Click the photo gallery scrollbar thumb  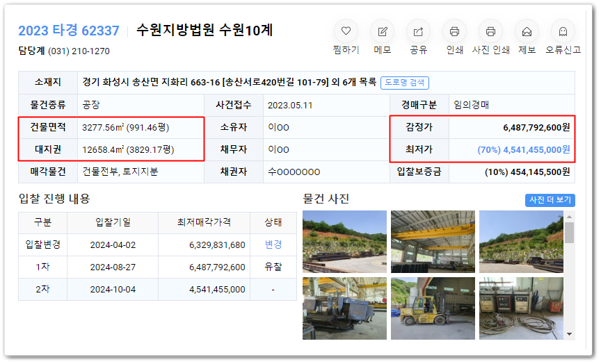point(569,232)
